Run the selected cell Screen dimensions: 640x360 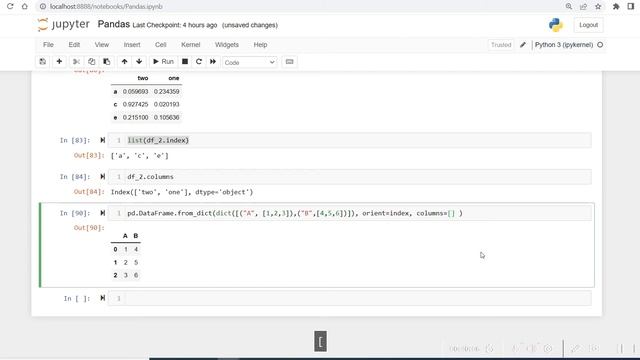pos(163,62)
